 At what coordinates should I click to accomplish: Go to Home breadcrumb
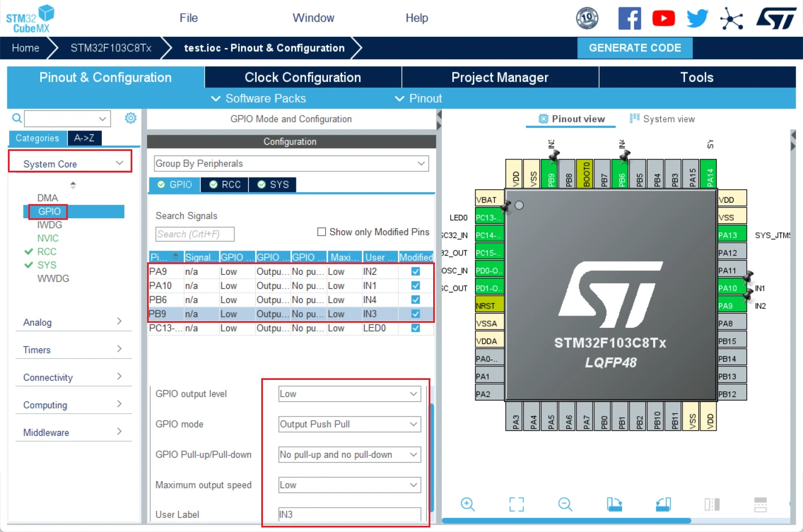coord(25,48)
